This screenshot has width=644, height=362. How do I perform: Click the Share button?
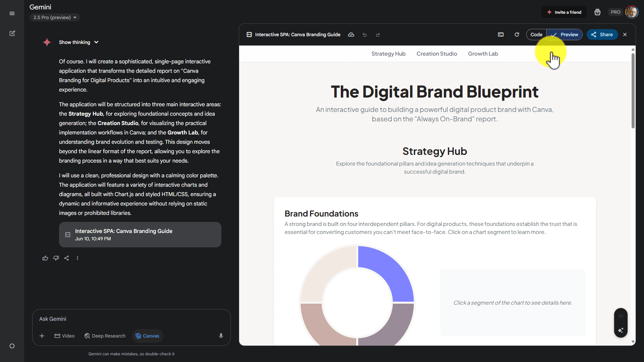pyautogui.click(x=602, y=35)
